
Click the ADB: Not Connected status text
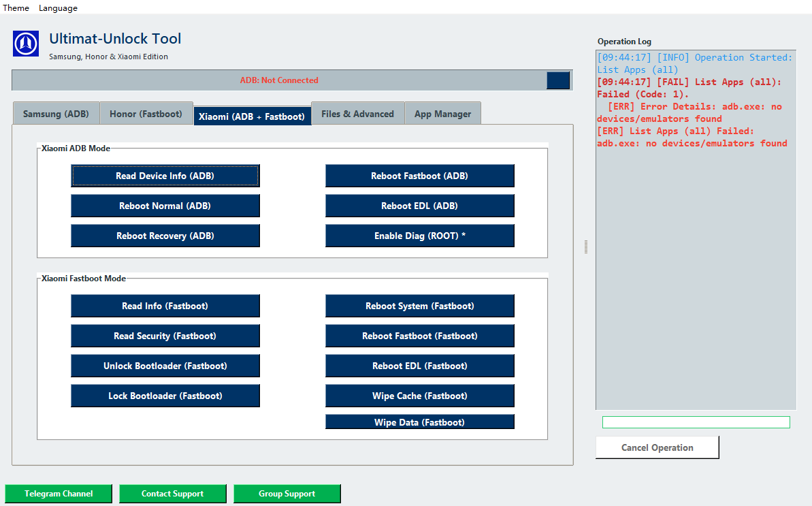point(279,80)
